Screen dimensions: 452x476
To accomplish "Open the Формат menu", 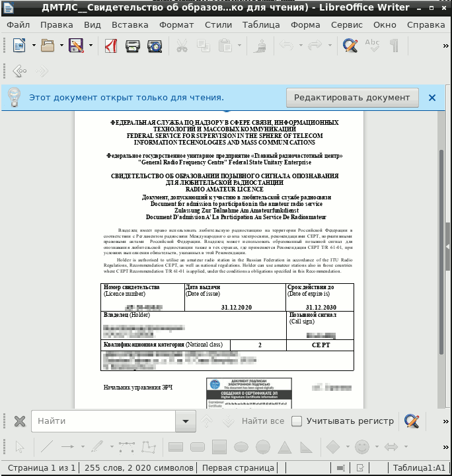I will pos(176,25).
